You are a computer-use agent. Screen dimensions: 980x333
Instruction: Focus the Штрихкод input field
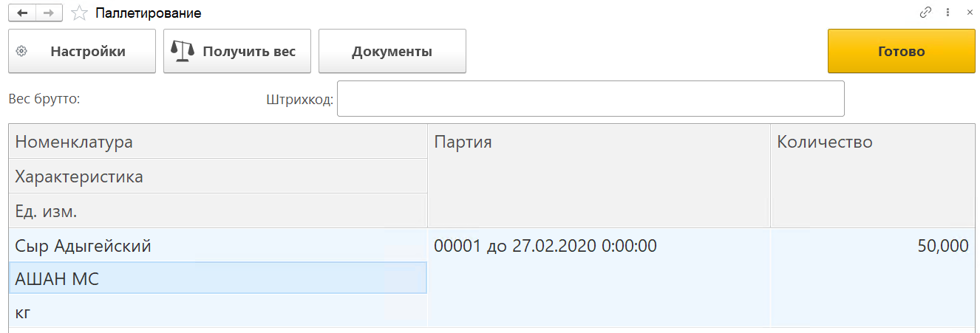590,99
